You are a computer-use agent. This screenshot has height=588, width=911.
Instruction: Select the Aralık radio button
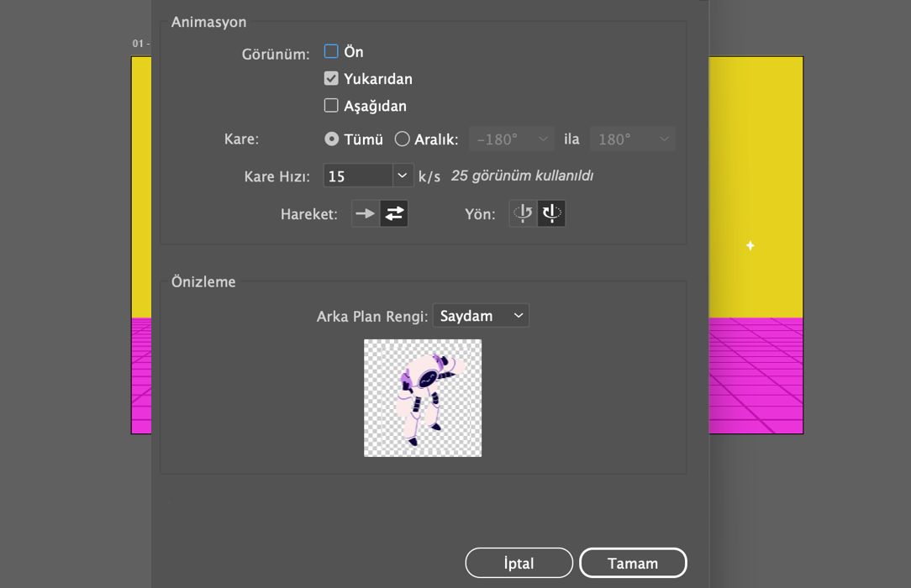403,139
